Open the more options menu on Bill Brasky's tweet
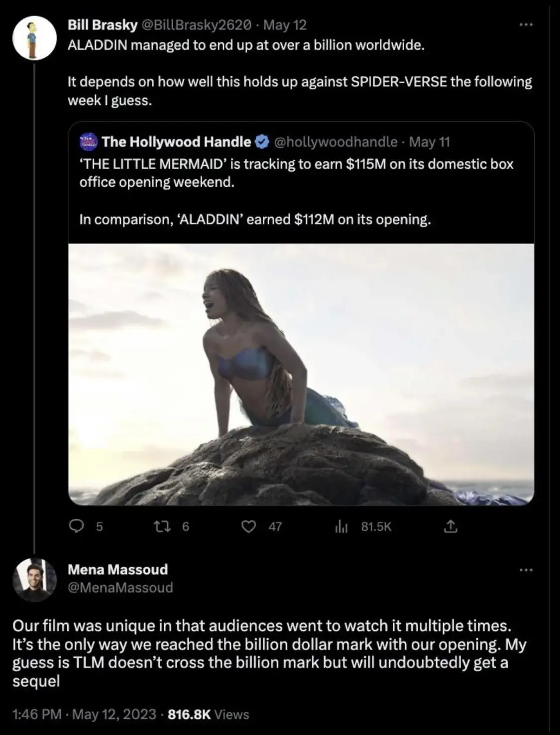560x735 pixels. click(x=526, y=24)
